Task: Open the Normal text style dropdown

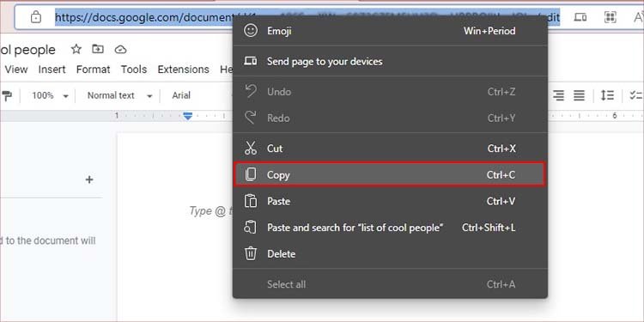Action: click(119, 95)
